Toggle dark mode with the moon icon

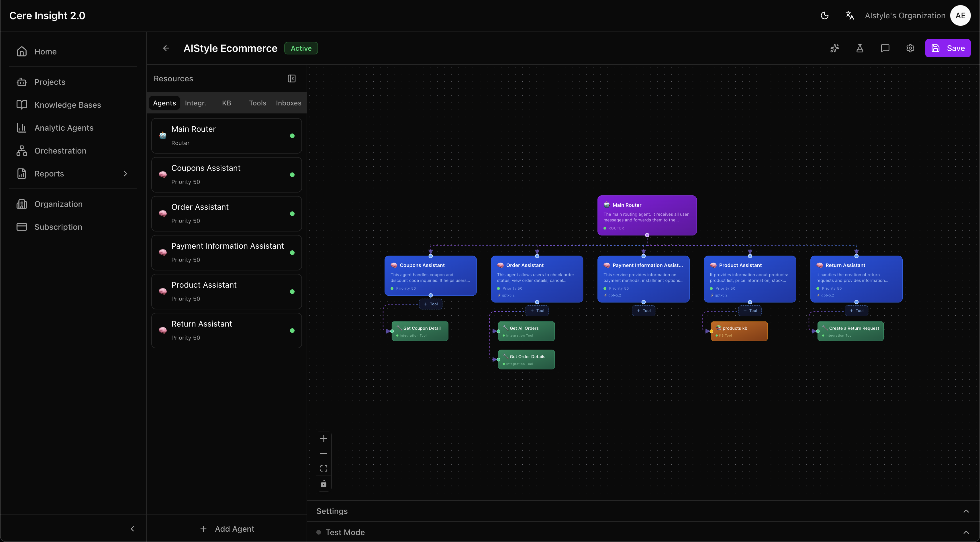tap(824, 15)
